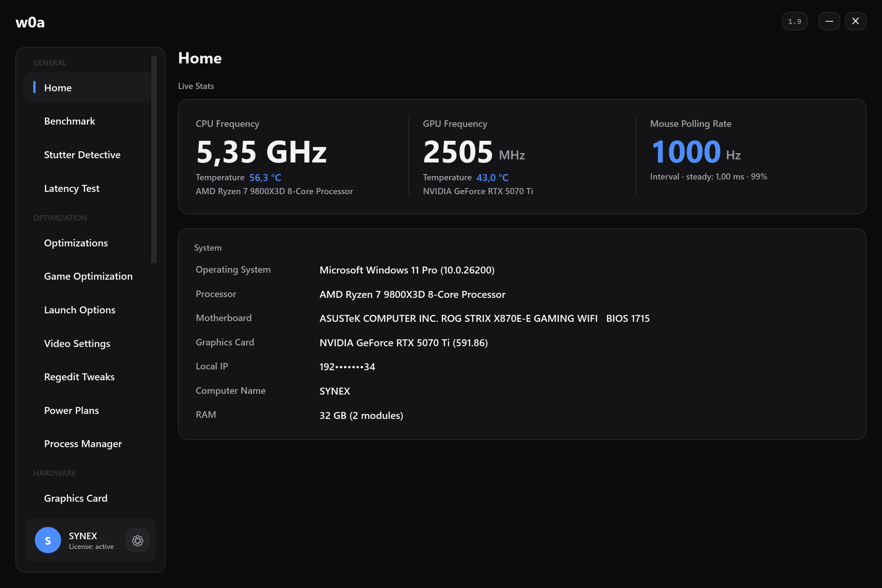This screenshot has height=588, width=882.
Task: Click the Live Stats heading
Action: pyautogui.click(x=196, y=86)
